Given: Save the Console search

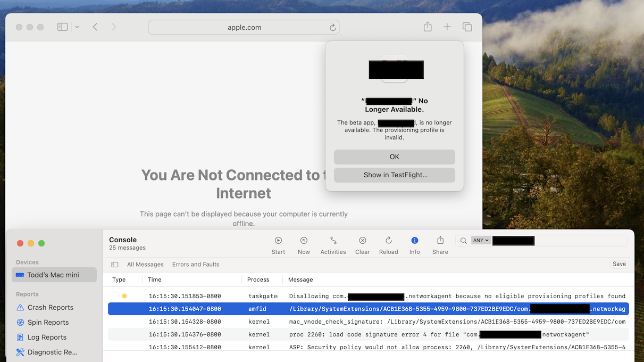Looking at the screenshot, I should [x=619, y=264].
